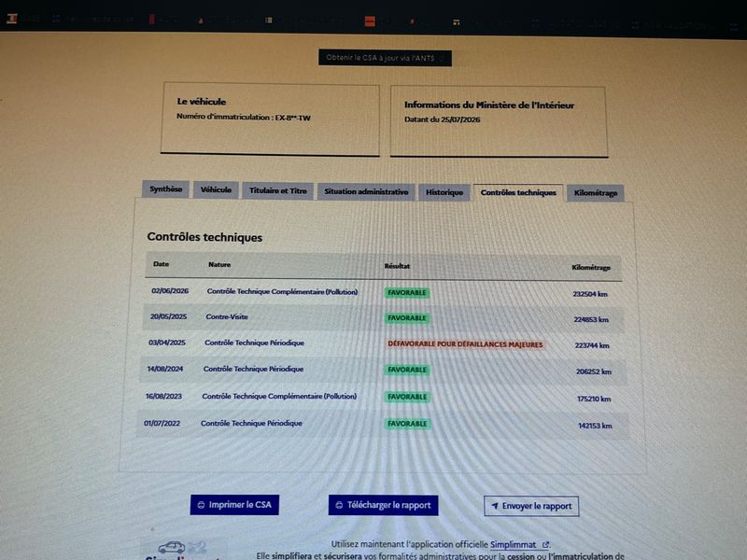747x560 pixels.
Task: Click the DÉFAVORABLE POUR DÉFAILLANCES MAJEURES badge
Action: pos(465,344)
